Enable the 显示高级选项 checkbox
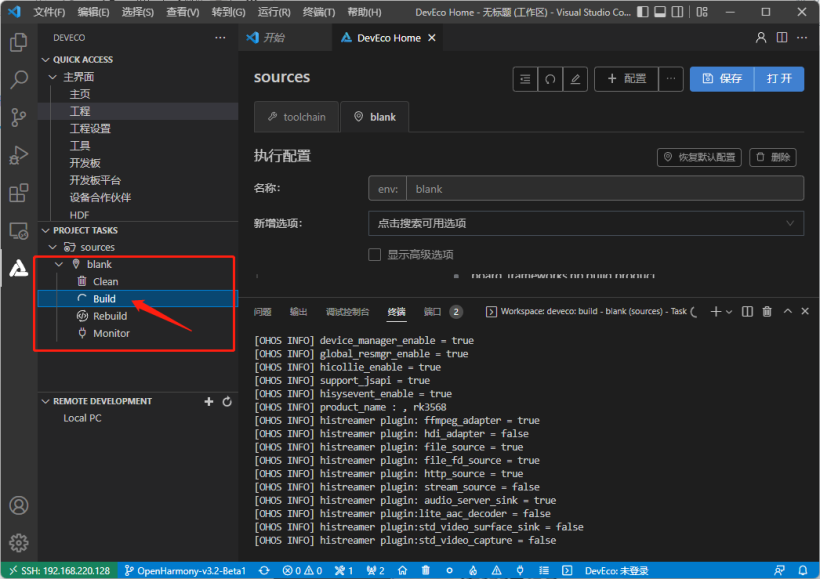Viewport: 820px width, 579px height. (x=375, y=254)
